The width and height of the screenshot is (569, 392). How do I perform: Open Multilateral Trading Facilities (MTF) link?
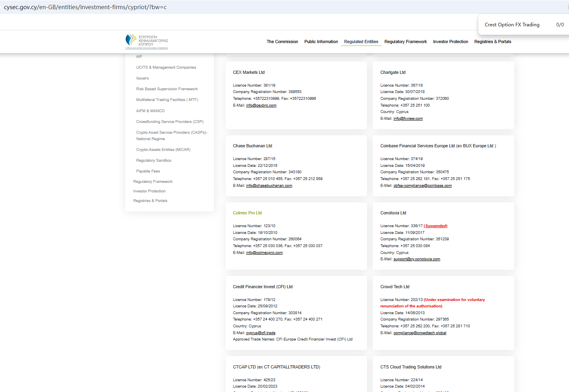tap(167, 100)
